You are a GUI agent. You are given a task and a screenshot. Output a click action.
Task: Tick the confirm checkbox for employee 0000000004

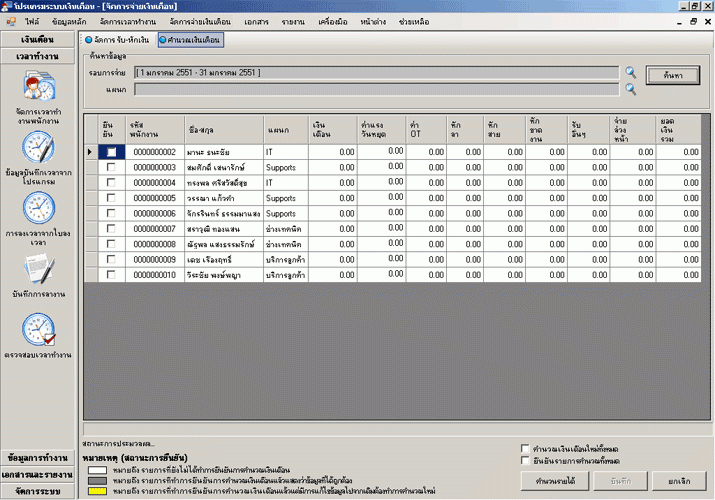click(x=111, y=182)
